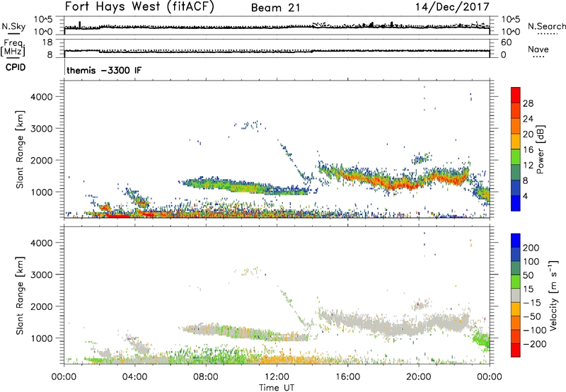Click the "Time UT" axis title
The image size is (566, 392).
277,388
